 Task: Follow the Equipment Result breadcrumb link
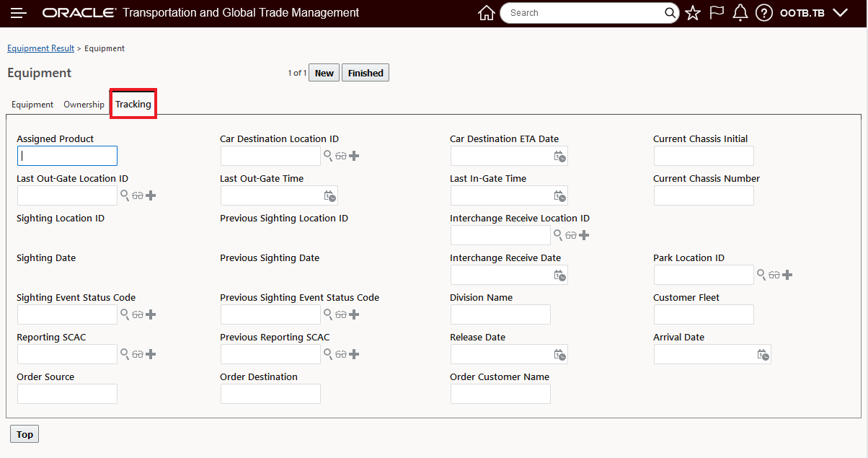coord(40,48)
